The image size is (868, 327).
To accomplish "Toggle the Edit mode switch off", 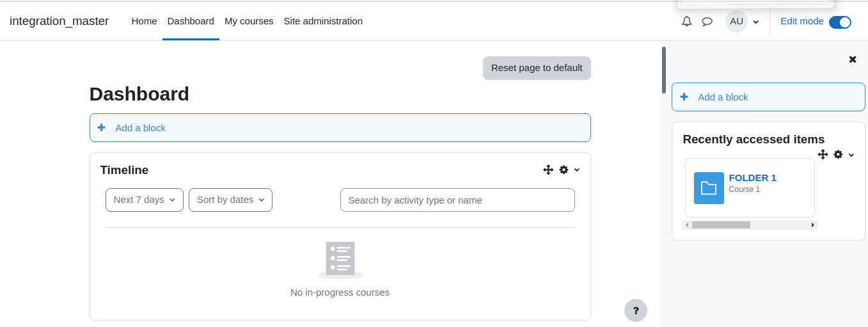I will click(840, 22).
